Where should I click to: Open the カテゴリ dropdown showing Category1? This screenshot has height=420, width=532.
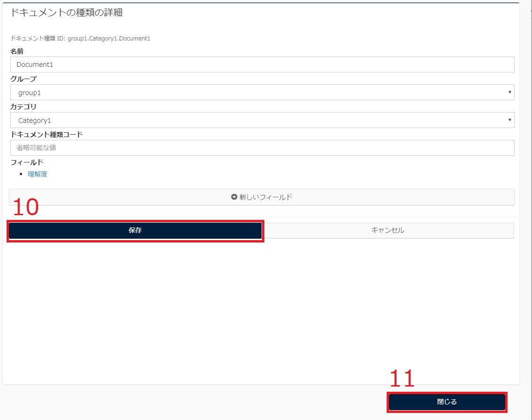tap(262, 120)
